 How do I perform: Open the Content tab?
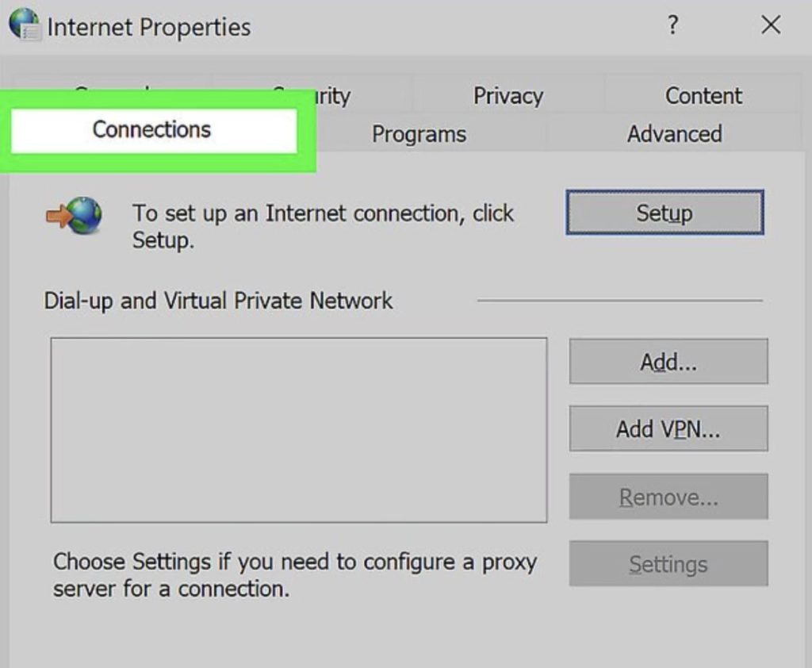point(703,95)
